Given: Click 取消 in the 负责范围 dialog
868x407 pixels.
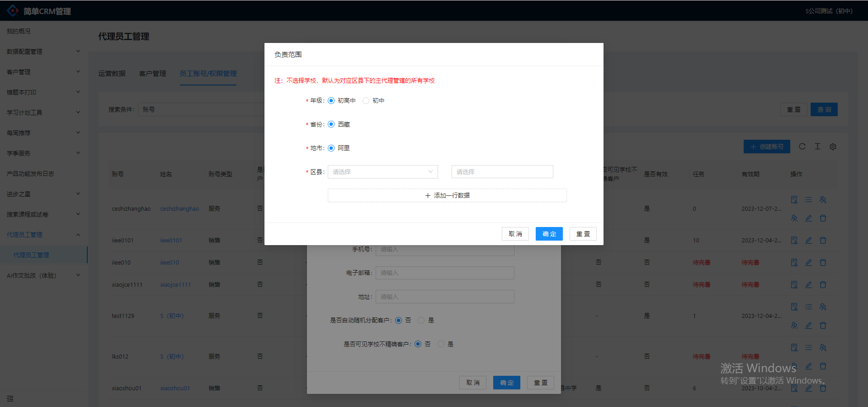Looking at the screenshot, I should pyautogui.click(x=515, y=234).
